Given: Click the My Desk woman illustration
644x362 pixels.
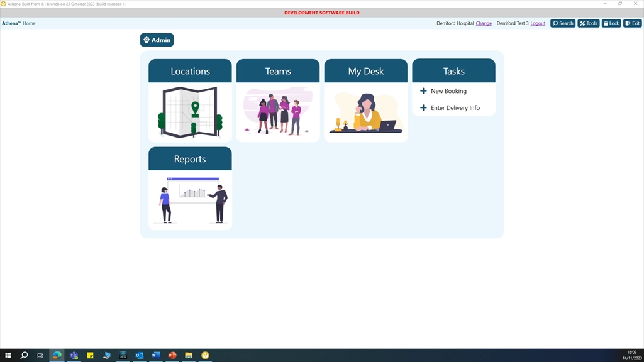Looking at the screenshot, I should pos(366,113).
